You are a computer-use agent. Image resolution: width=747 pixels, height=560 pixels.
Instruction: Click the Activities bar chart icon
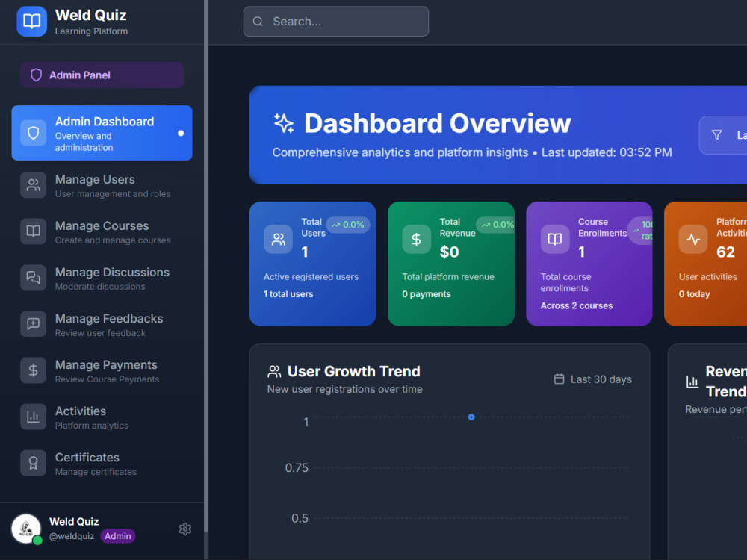34,417
